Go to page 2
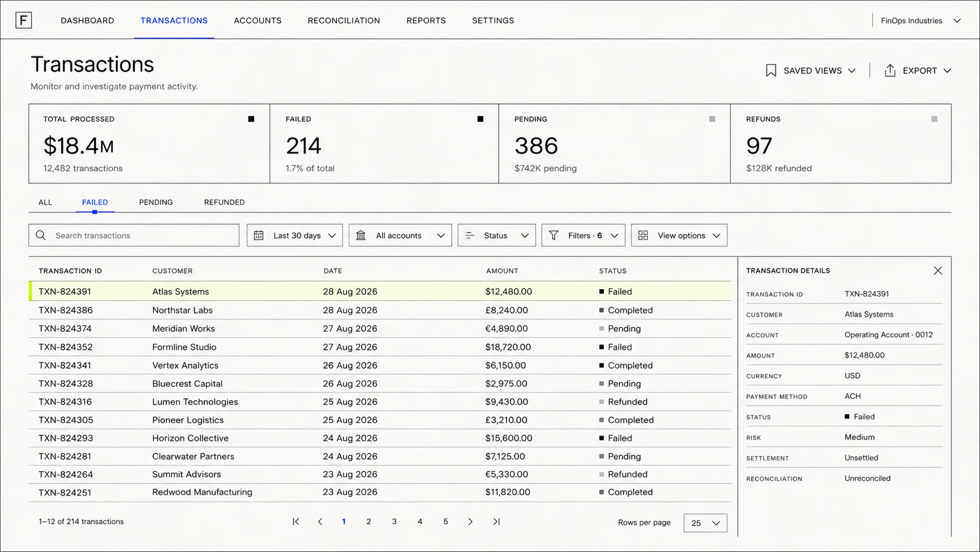980x552 pixels. (x=369, y=521)
